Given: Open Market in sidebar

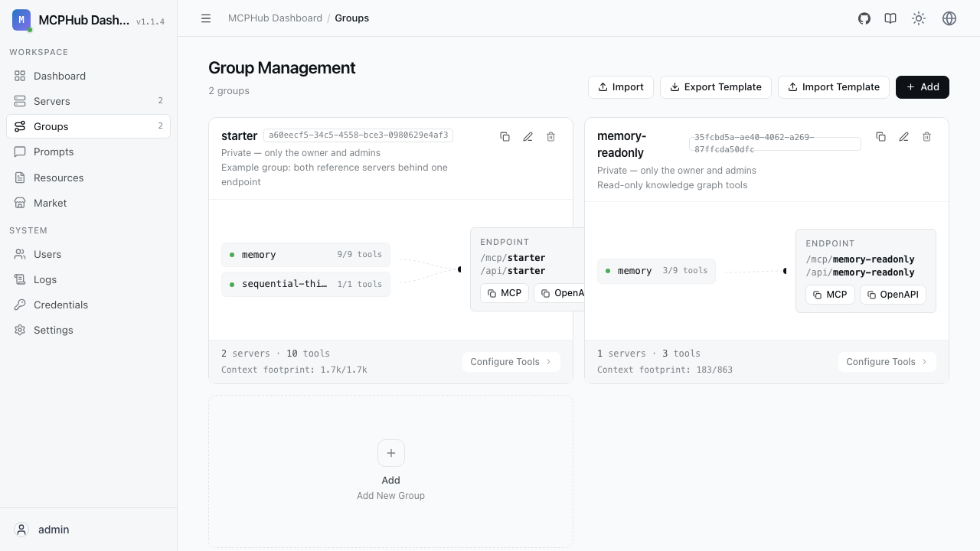Looking at the screenshot, I should [88, 203].
